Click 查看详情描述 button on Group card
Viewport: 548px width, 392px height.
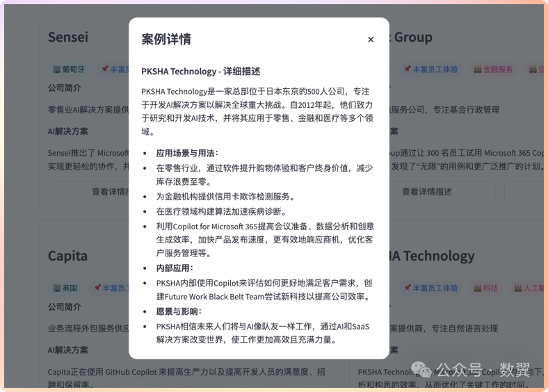[x=427, y=192]
